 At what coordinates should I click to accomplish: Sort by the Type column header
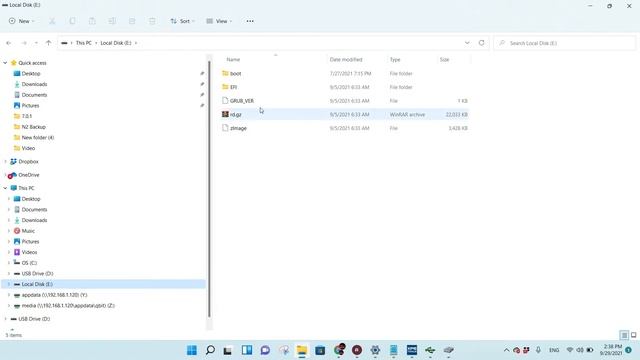coord(395,60)
